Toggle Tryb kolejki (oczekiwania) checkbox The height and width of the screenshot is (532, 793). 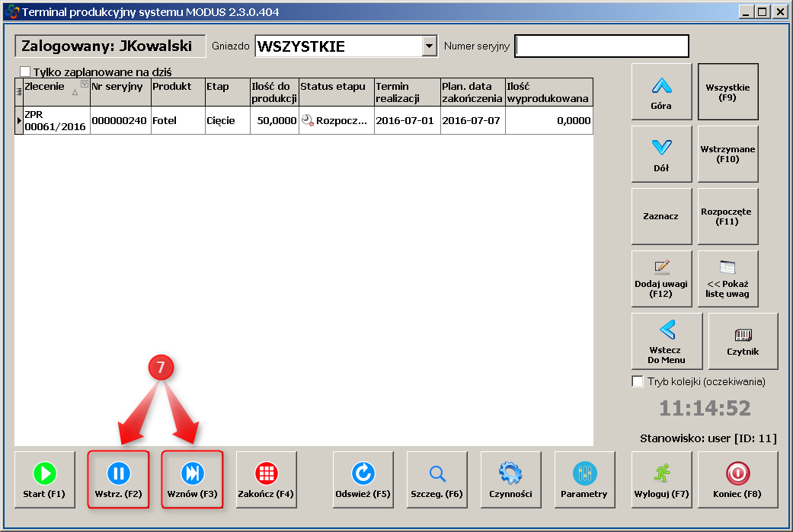(x=638, y=381)
